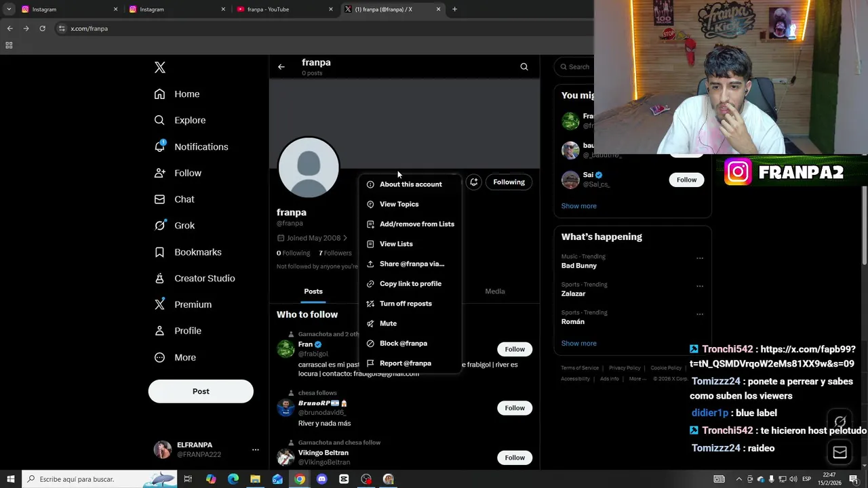
Task: Open Explore in the sidebar
Action: coord(180,120)
